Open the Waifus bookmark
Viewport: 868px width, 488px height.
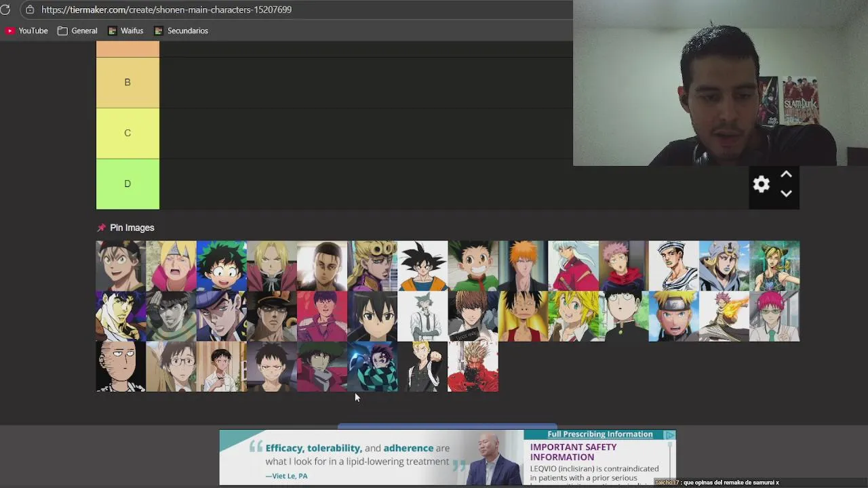click(125, 30)
